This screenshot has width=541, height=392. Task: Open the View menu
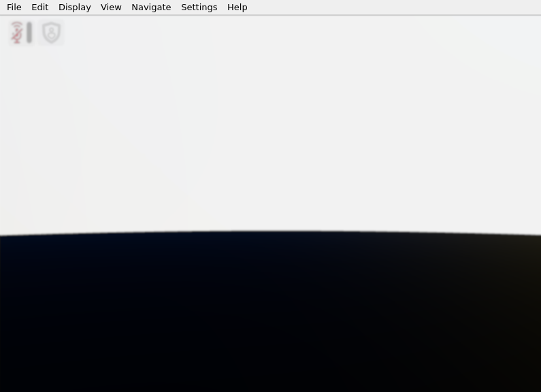111,7
